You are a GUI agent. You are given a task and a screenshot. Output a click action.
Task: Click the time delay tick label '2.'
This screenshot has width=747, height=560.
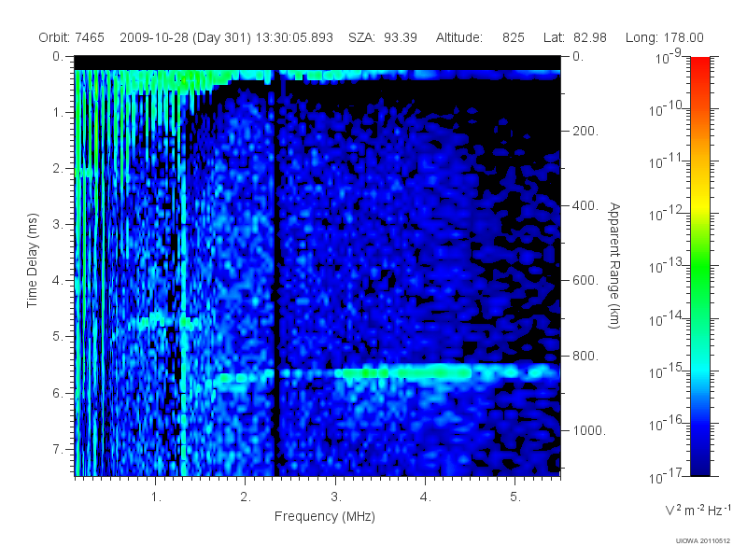[58, 169]
